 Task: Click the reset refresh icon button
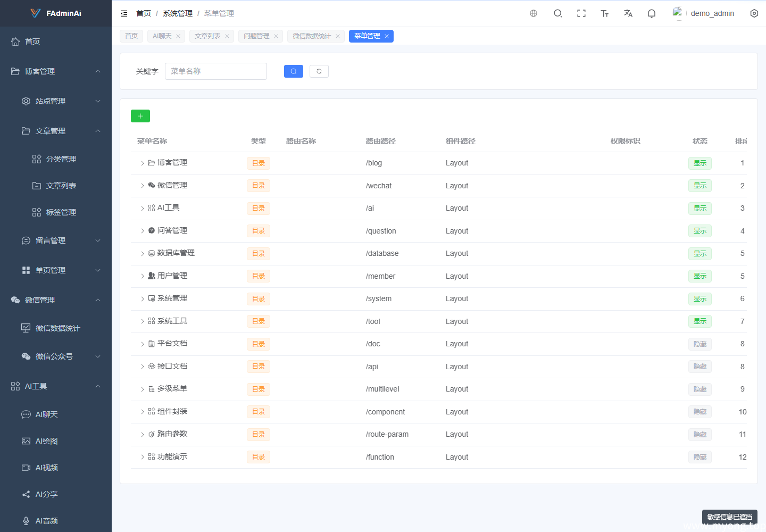tap(319, 71)
